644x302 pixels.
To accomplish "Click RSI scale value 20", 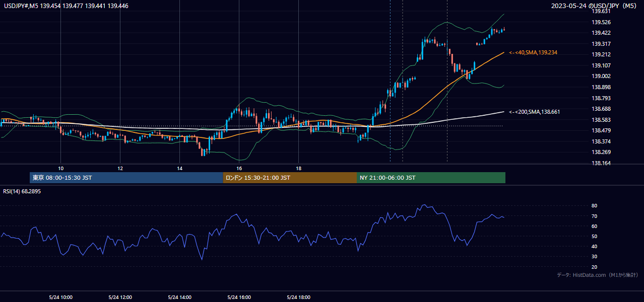I will tap(595, 267).
